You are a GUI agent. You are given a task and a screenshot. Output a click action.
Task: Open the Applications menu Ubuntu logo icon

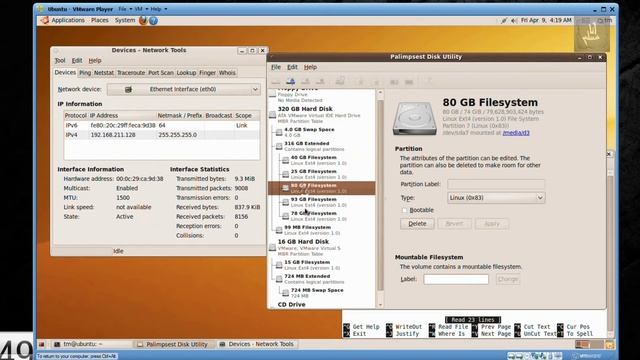(45, 20)
